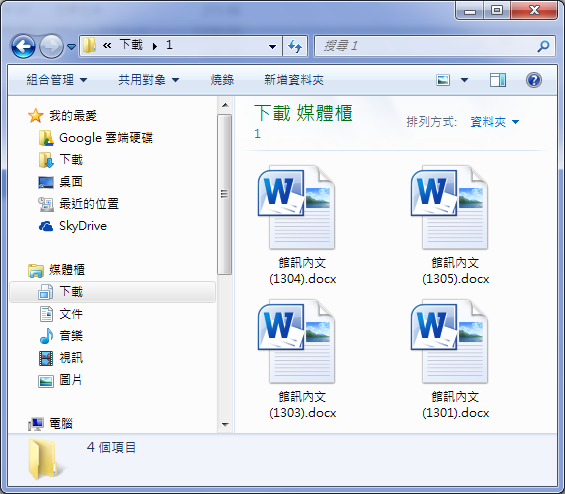
Task: Click the file name 館訊內文 (1303).docx
Action: pyautogui.click(x=302, y=405)
